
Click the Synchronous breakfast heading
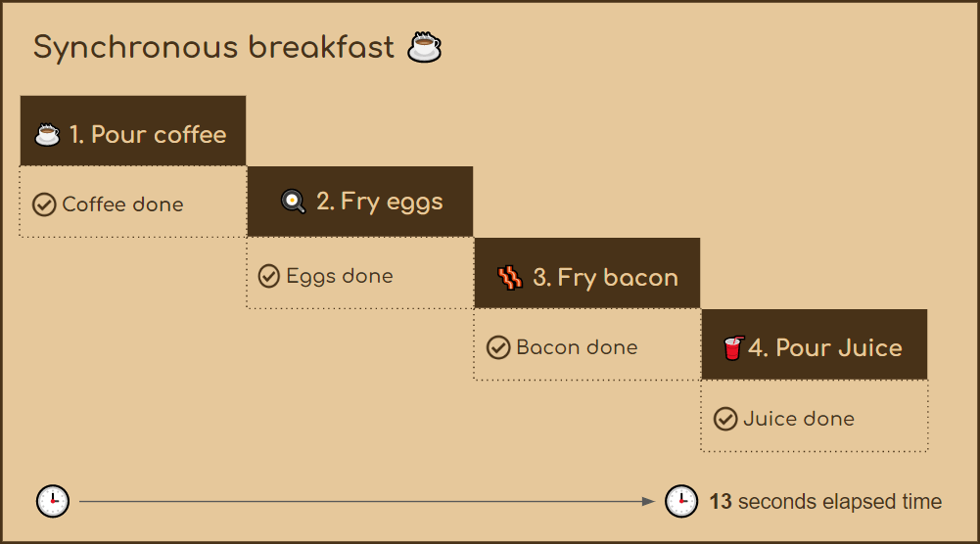tap(213, 48)
